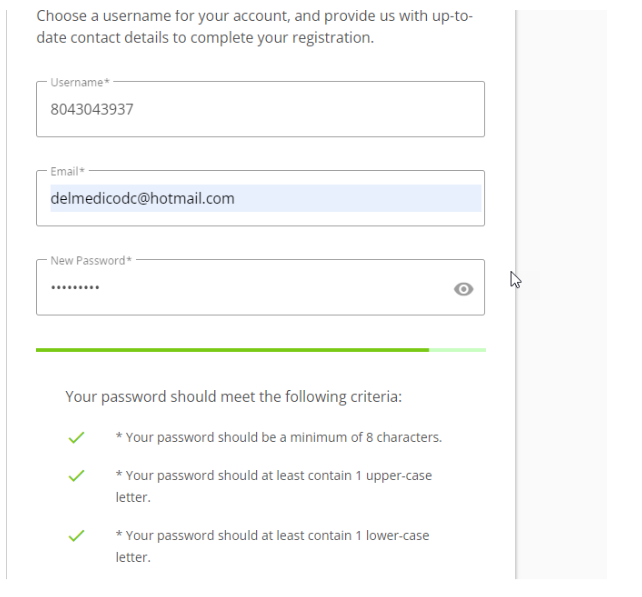Select the 1 upper-case letter criterion text

273,476
